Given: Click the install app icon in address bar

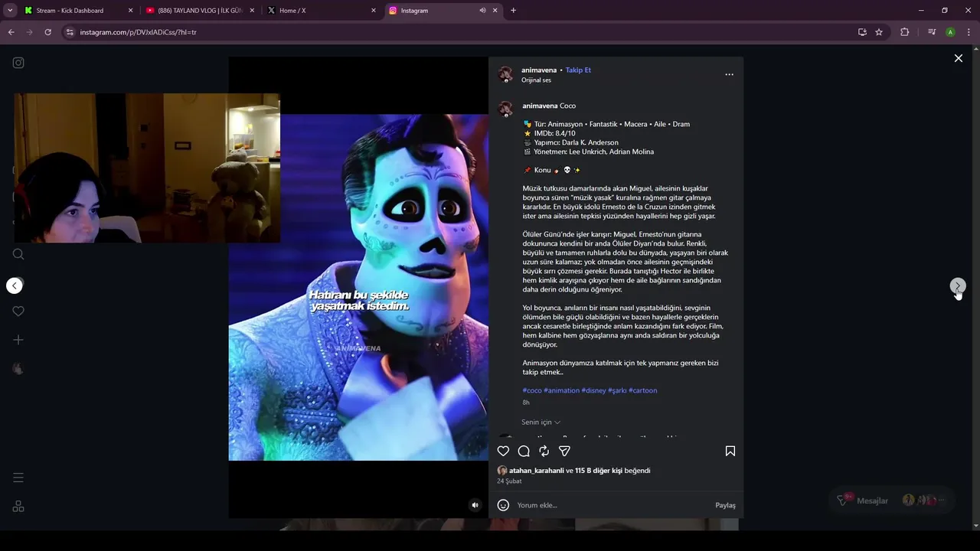Looking at the screenshot, I should coord(862,32).
